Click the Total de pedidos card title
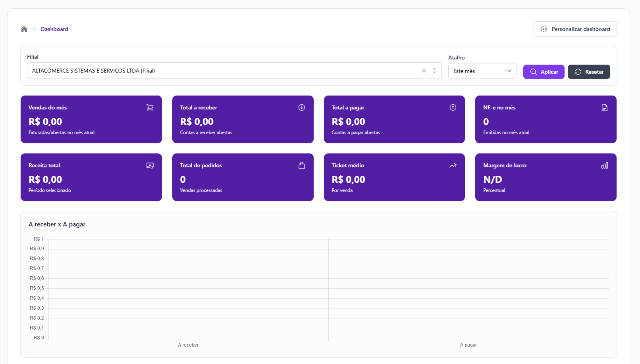Viewport: 640px width, 364px height. 201,165
